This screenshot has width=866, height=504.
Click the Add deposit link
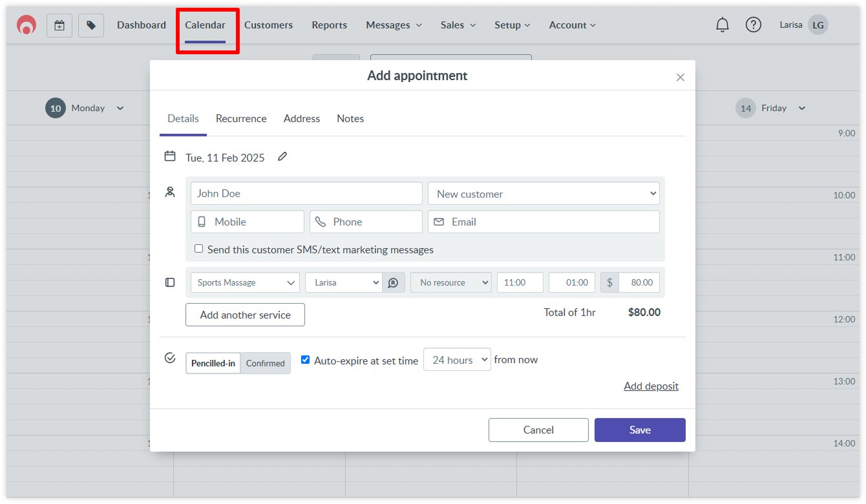tap(651, 386)
